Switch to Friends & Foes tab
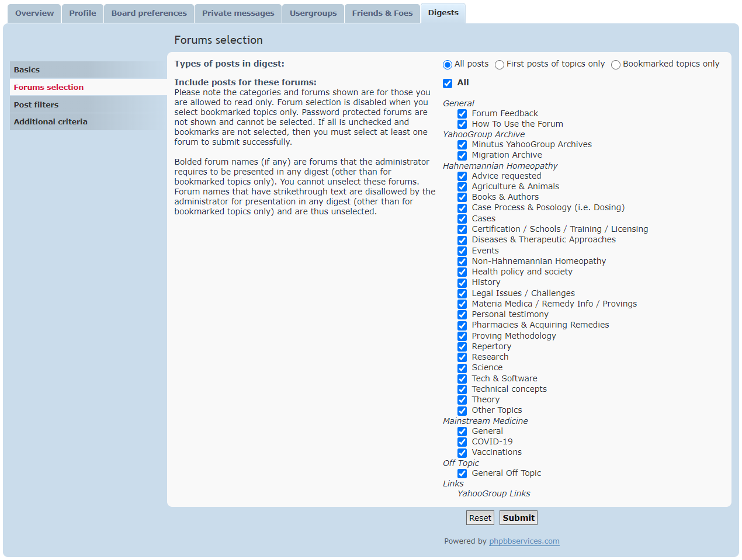Viewport: 742px width, 560px height. (382, 13)
